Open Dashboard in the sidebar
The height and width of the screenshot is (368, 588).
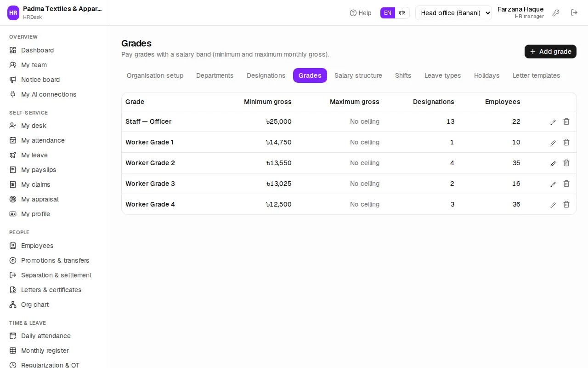pyautogui.click(x=55, y=50)
